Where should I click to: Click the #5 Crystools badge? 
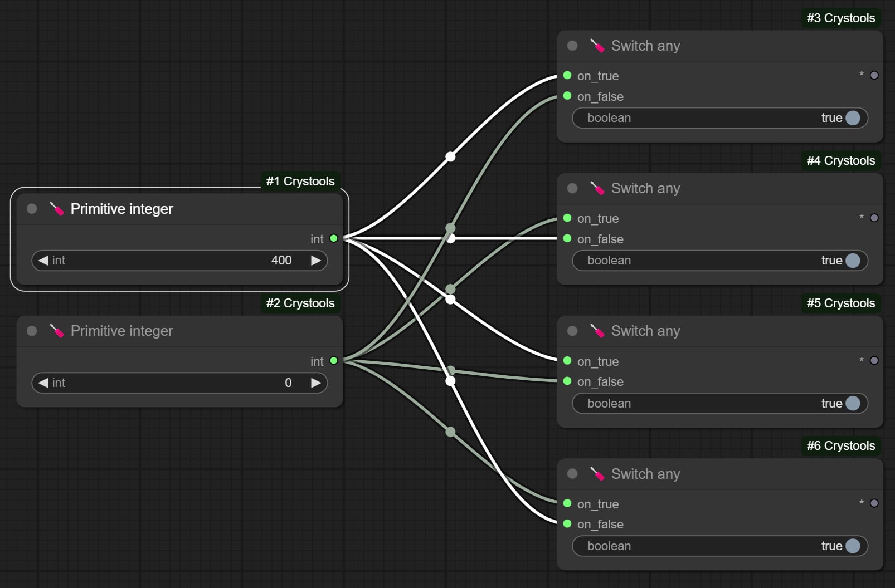tap(841, 303)
